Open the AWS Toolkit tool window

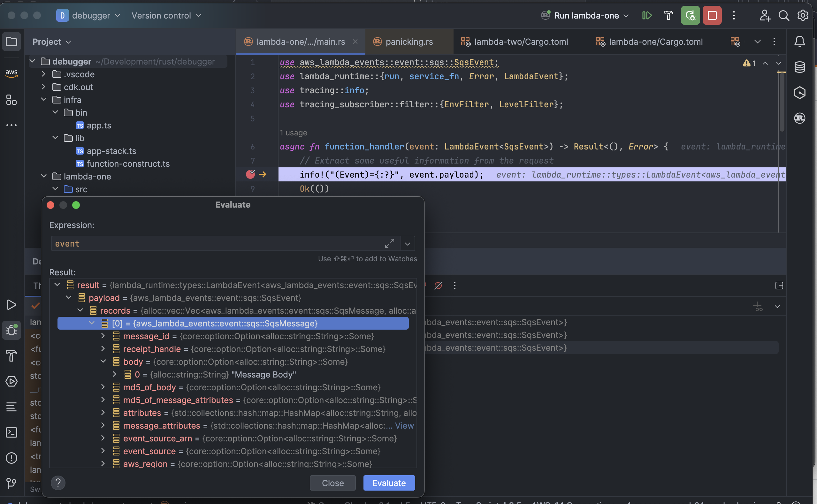pyautogui.click(x=12, y=74)
